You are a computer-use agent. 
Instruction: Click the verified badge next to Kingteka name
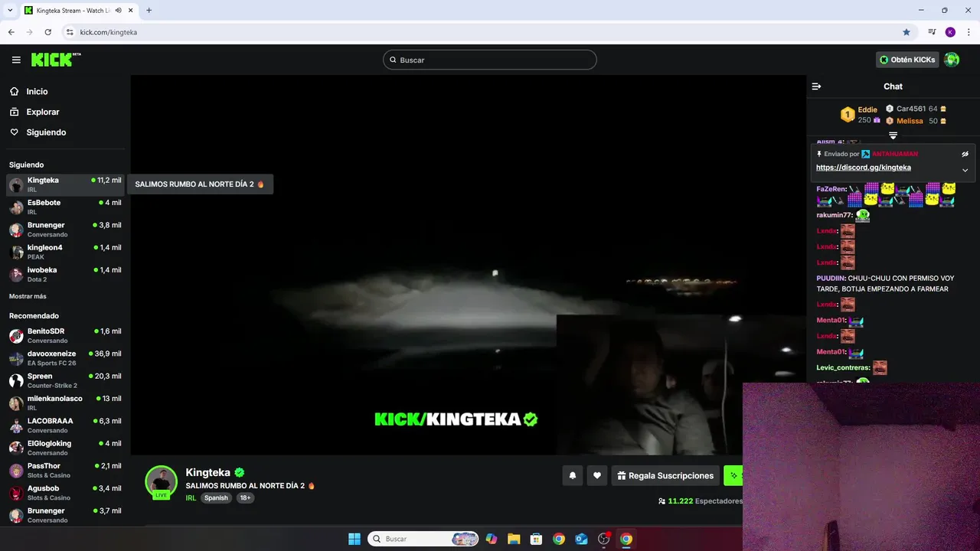point(240,473)
